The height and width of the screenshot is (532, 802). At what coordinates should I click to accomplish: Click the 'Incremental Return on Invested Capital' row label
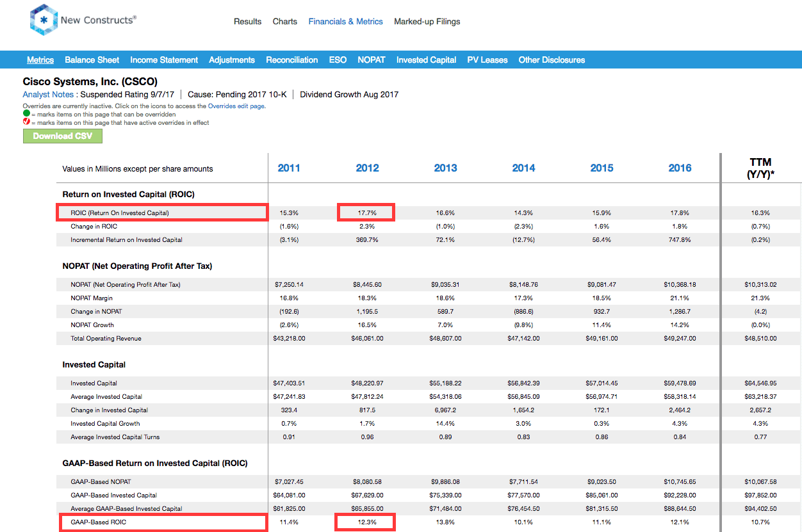(x=126, y=240)
